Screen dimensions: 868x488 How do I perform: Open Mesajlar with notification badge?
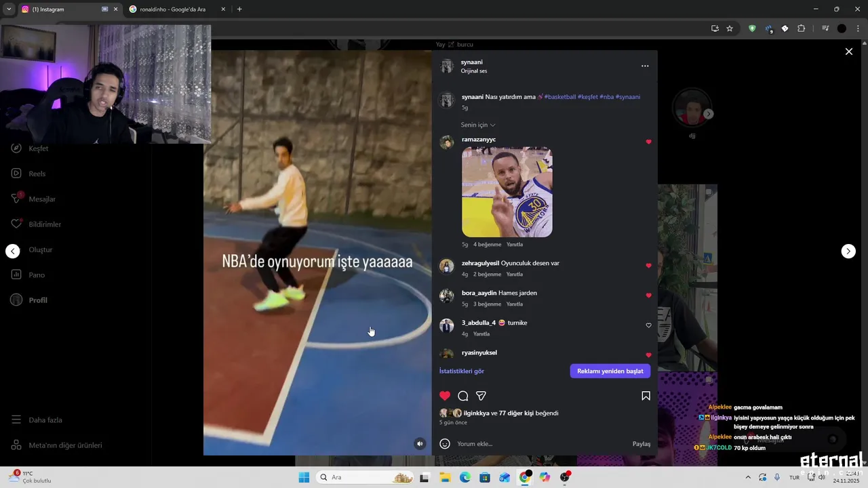point(33,199)
